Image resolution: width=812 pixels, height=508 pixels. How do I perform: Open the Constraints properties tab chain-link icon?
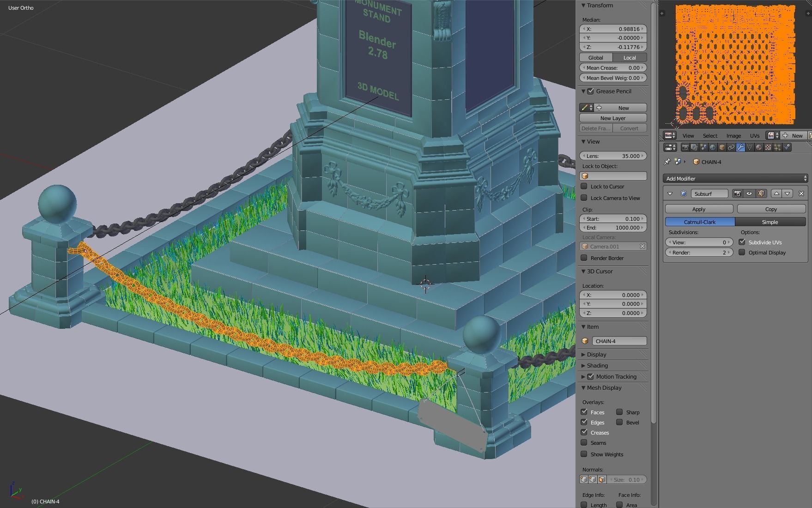point(731,147)
